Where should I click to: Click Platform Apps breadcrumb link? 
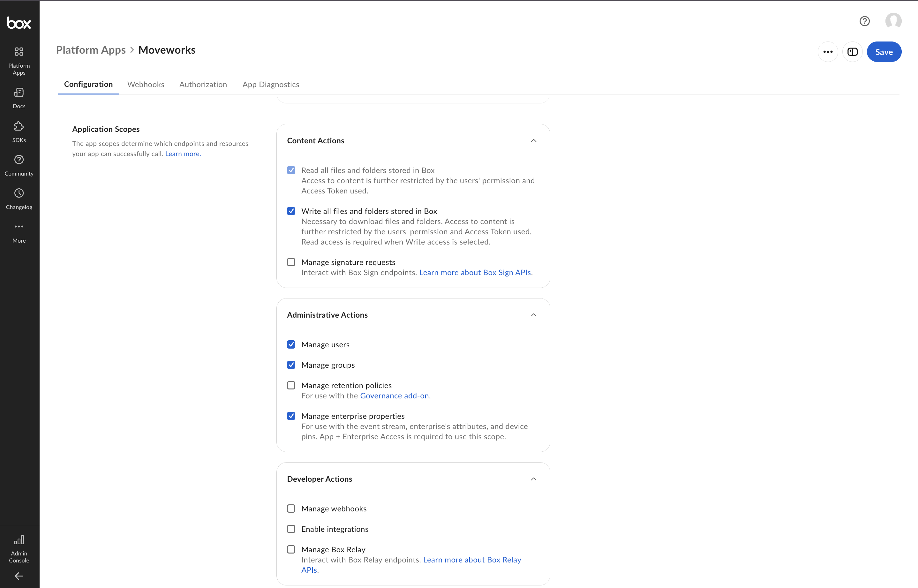pos(91,50)
